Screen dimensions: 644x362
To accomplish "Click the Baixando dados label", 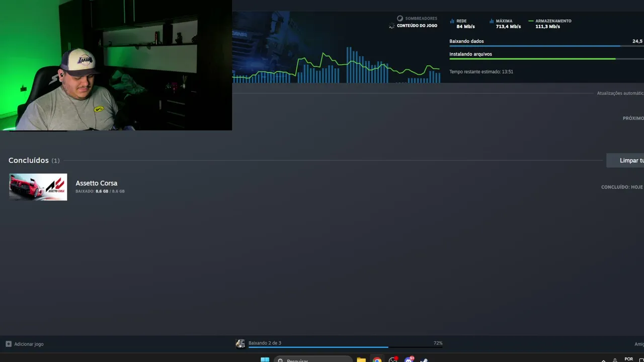I will tap(466, 41).
